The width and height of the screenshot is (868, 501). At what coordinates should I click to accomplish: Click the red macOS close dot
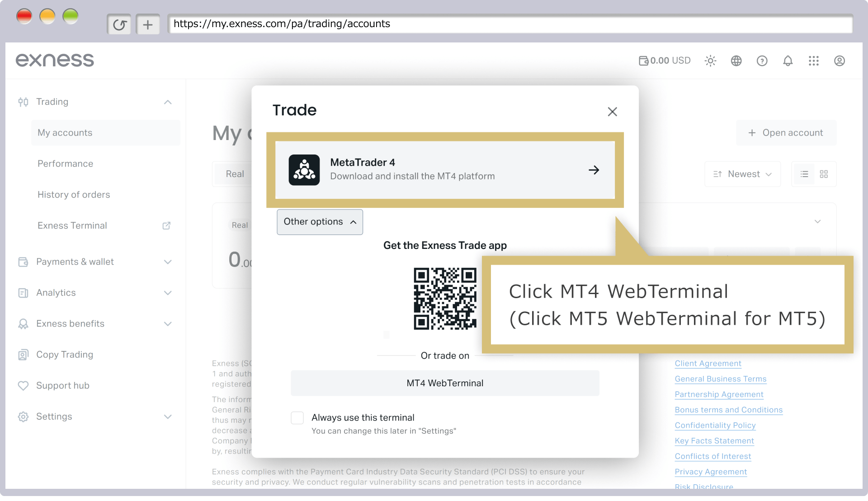click(x=24, y=16)
